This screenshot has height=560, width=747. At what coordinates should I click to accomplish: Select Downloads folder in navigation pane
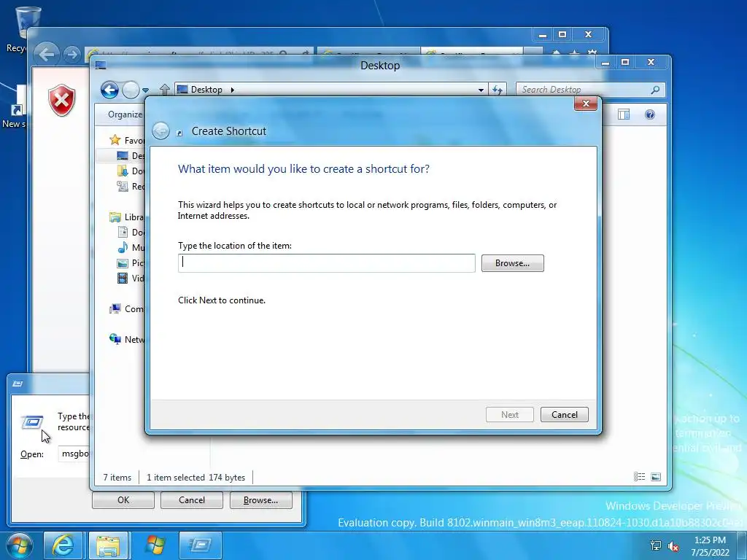(131, 171)
